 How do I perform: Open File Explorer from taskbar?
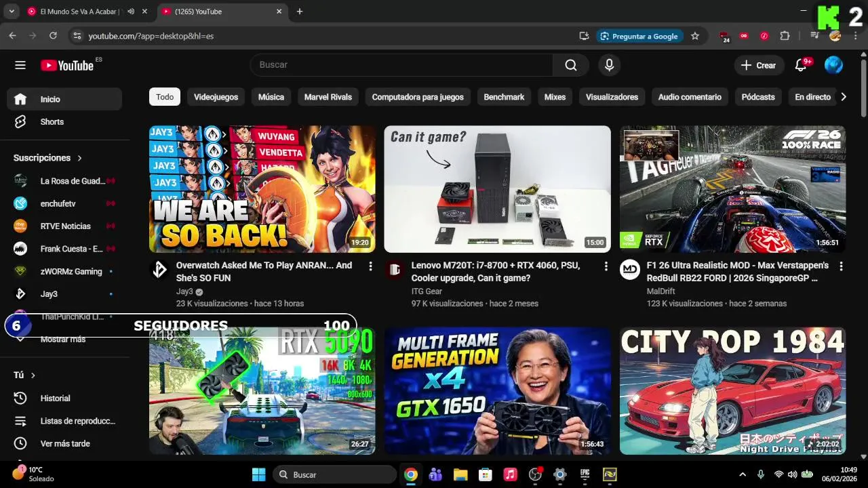click(x=460, y=474)
